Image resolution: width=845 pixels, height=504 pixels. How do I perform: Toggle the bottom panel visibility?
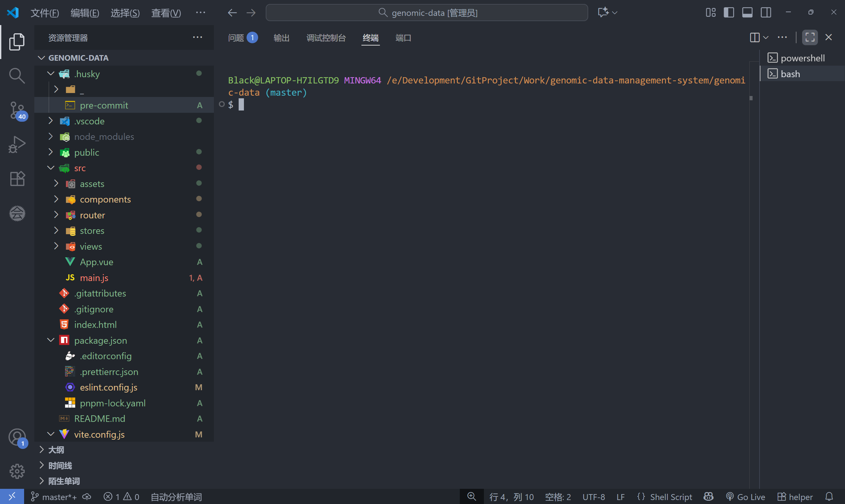pos(747,13)
